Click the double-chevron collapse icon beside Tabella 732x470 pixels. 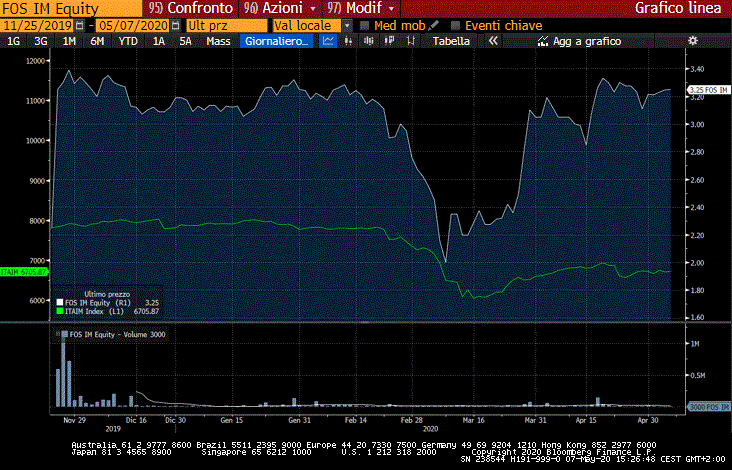pos(493,41)
